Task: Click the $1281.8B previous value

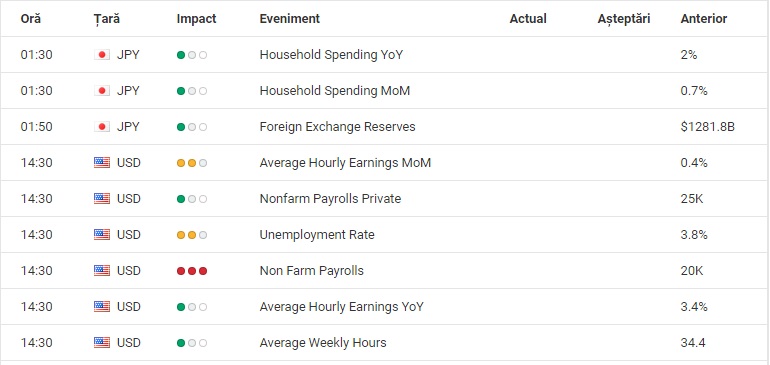Action: [x=708, y=127]
